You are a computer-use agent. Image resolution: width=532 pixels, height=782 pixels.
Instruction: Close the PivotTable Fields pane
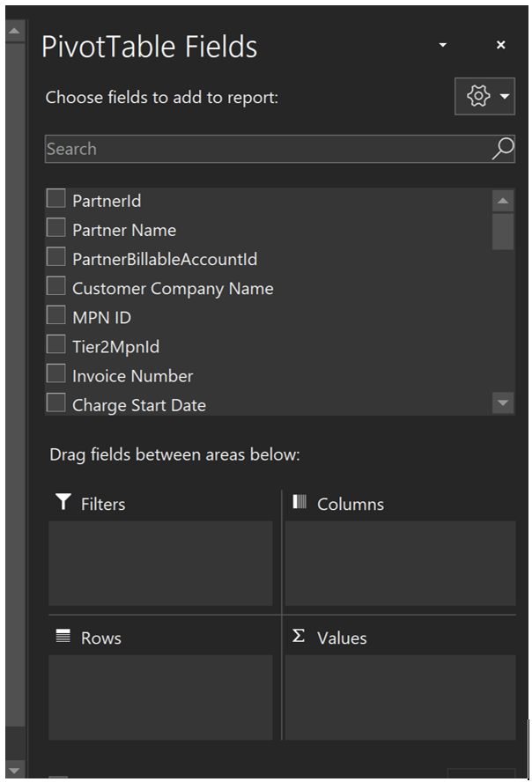coord(500,45)
